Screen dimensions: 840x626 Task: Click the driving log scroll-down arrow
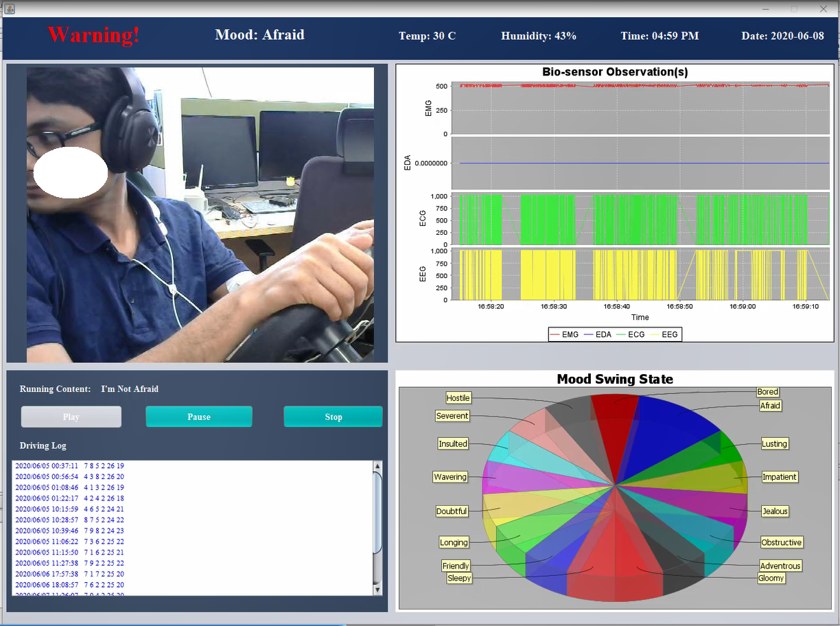377,590
